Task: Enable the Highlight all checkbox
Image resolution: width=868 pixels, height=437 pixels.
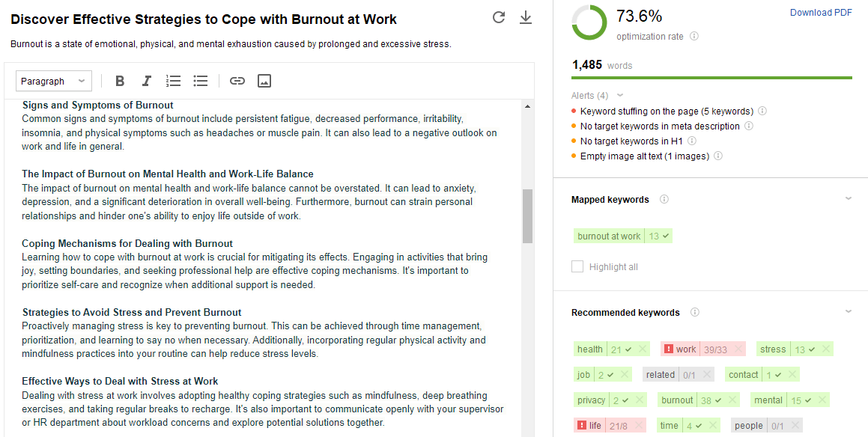Action: pos(577,266)
